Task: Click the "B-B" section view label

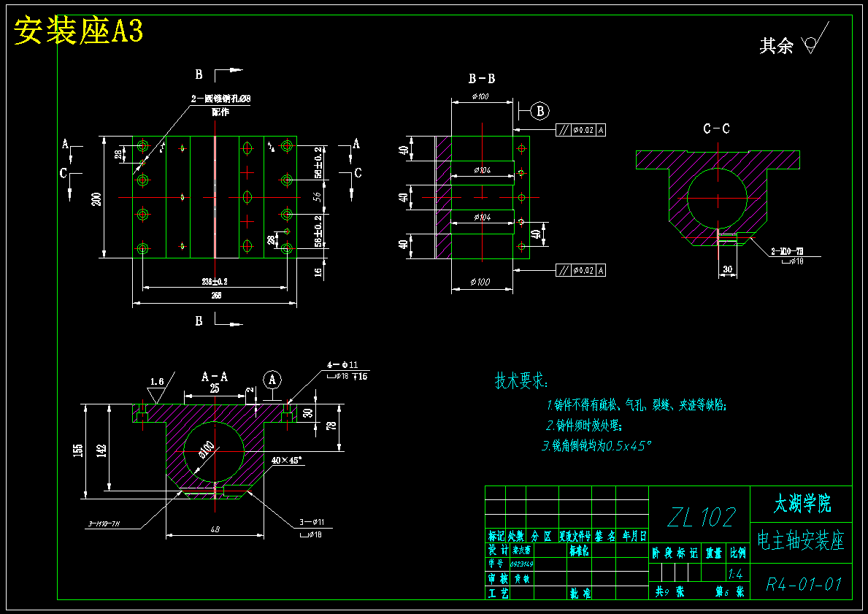Action: tap(482, 79)
